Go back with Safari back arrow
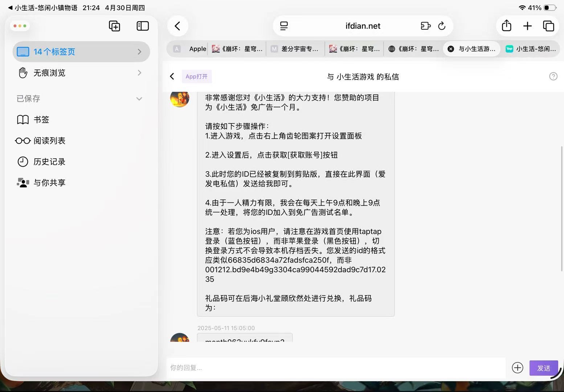 click(177, 26)
